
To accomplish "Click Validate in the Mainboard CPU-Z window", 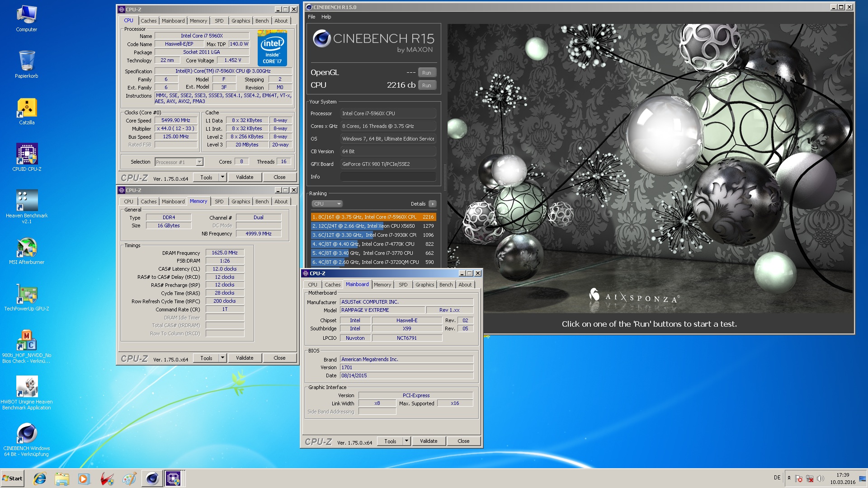I will (429, 441).
